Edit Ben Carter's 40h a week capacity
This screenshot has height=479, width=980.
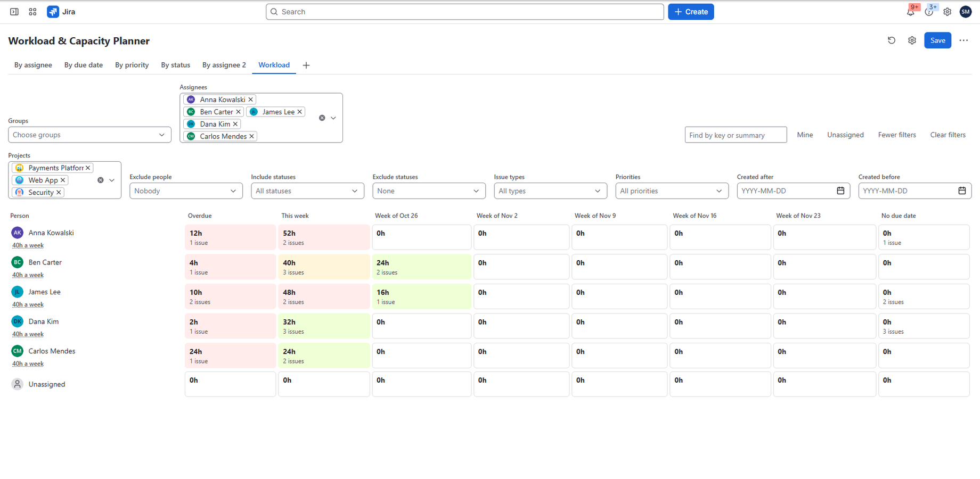coord(28,275)
